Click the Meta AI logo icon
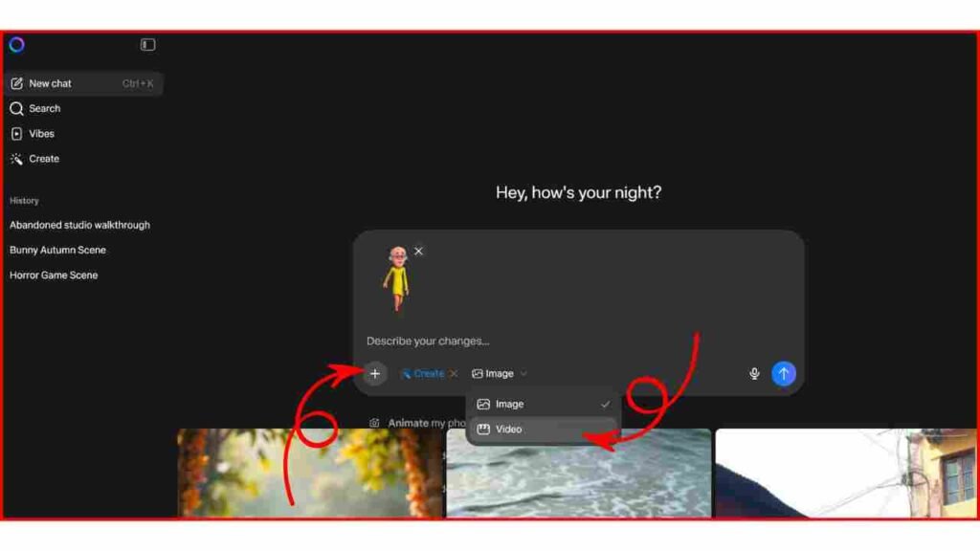980x551 pixels. click(x=16, y=45)
